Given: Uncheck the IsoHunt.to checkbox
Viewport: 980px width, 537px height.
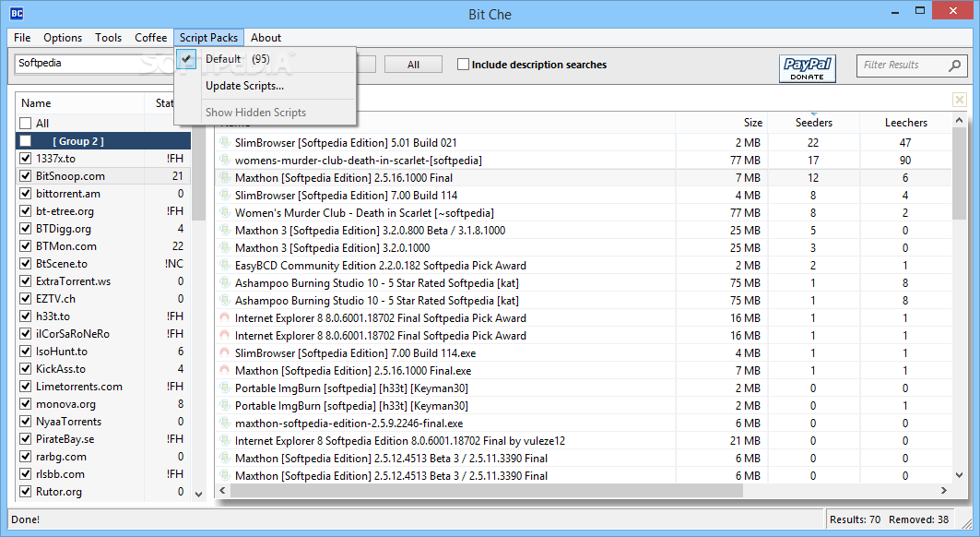Looking at the screenshot, I should [26, 352].
